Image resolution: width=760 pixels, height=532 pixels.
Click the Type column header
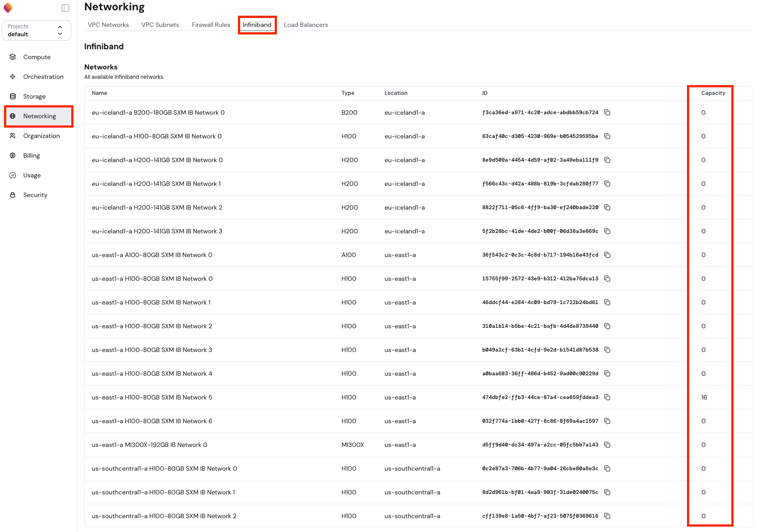[348, 93]
